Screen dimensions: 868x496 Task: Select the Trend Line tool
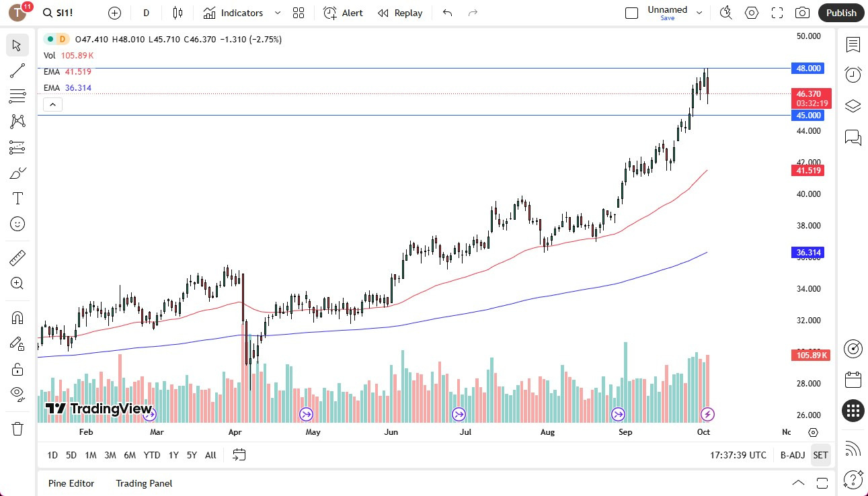(17, 71)
